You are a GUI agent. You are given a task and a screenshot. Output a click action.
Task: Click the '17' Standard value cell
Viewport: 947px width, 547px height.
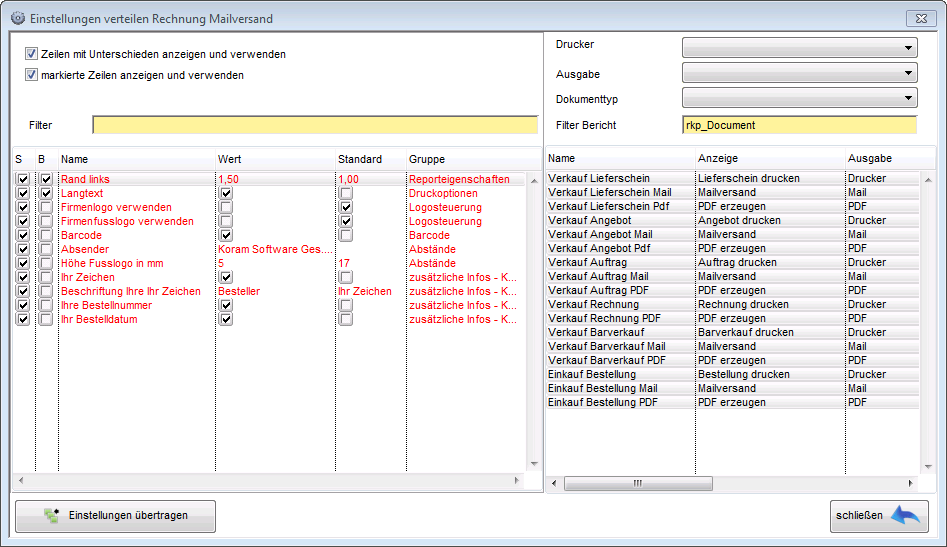344,263
